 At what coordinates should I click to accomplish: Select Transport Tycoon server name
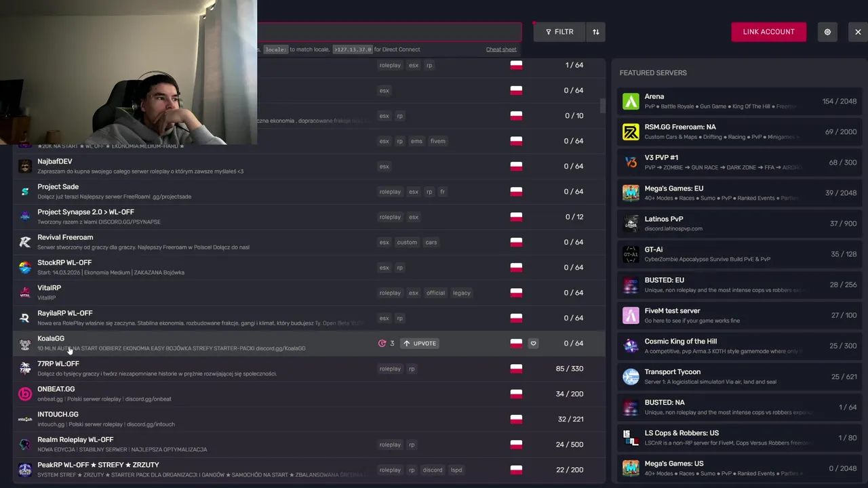(673, 371)
